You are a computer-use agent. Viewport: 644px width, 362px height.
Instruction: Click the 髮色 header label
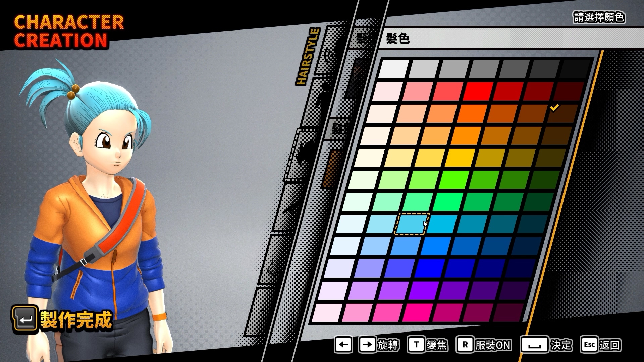[x=397, y=39]
